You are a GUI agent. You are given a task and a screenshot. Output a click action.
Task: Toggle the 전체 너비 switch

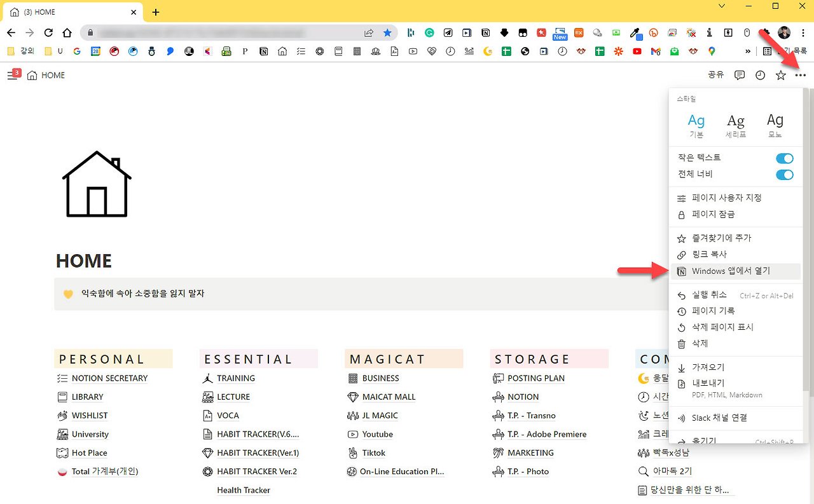tap(785, 174)
